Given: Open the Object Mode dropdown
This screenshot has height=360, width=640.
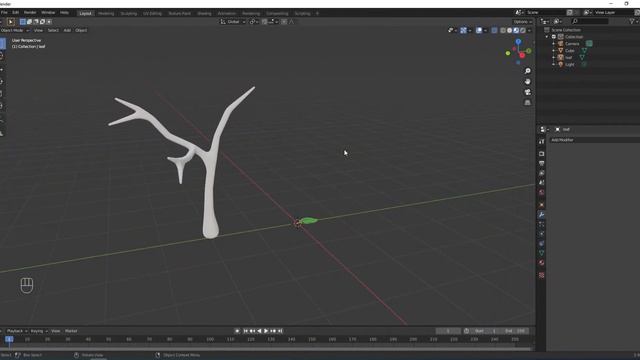Looking at the screenshot, I should click(14, 30).
